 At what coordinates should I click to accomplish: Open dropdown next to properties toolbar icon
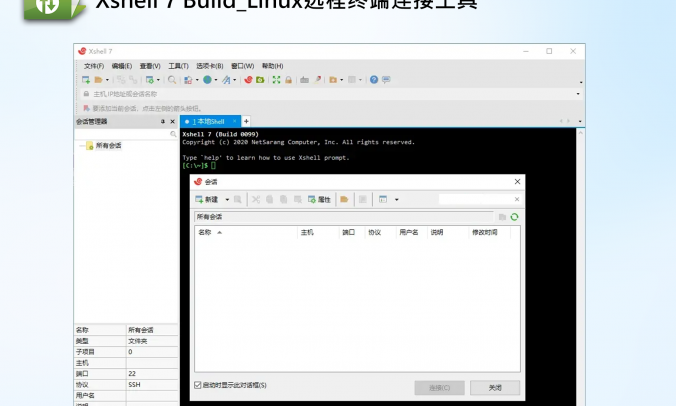point(158,80)
